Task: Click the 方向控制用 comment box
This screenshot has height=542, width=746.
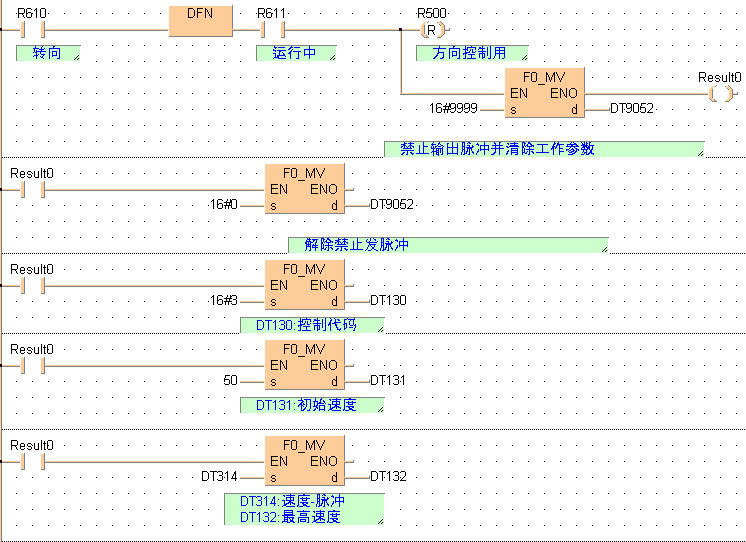Action: (472, 53)
